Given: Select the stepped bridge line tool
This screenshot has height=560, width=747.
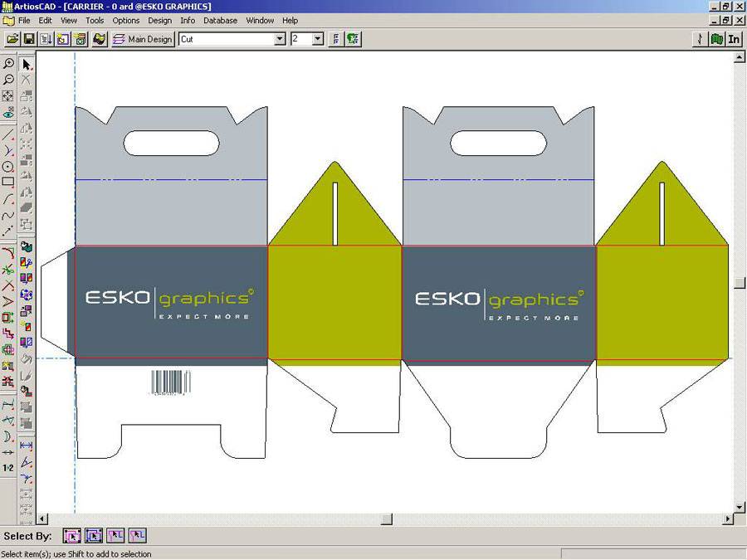Looking at the screenshot, I should pos(8,334).
